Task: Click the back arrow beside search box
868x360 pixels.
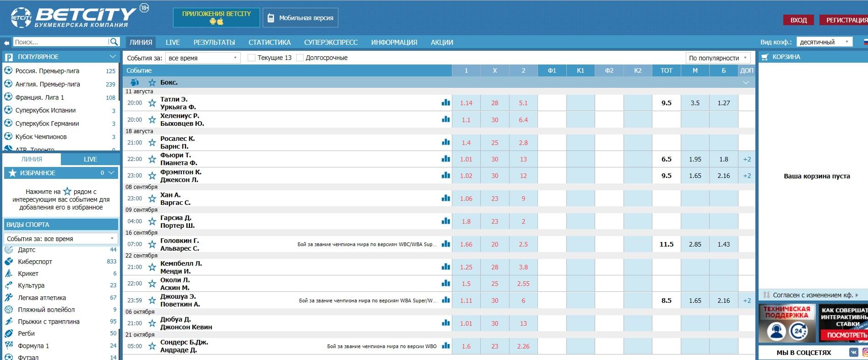Action: (x=6, y=43)
